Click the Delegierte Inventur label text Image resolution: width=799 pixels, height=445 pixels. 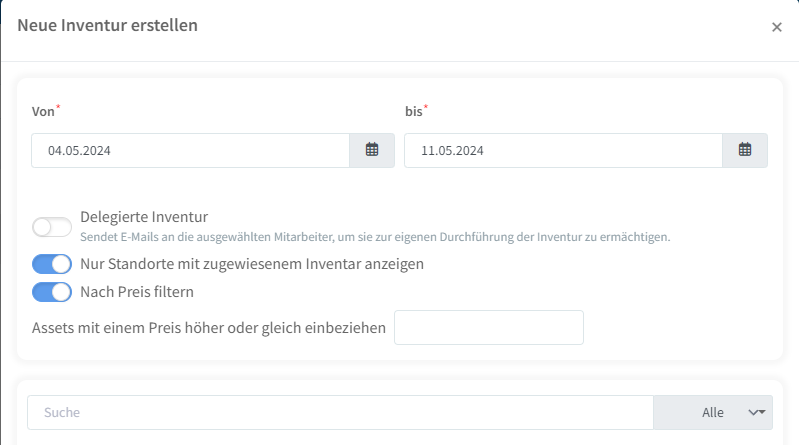coord(144,217)
